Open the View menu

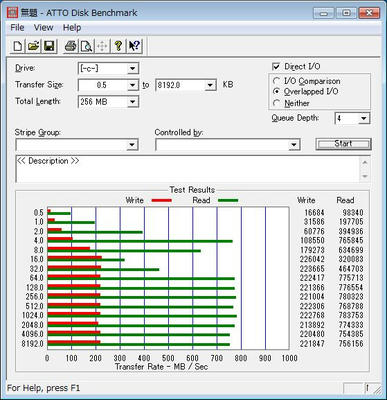pyautogui.click(x=43, y=28)
